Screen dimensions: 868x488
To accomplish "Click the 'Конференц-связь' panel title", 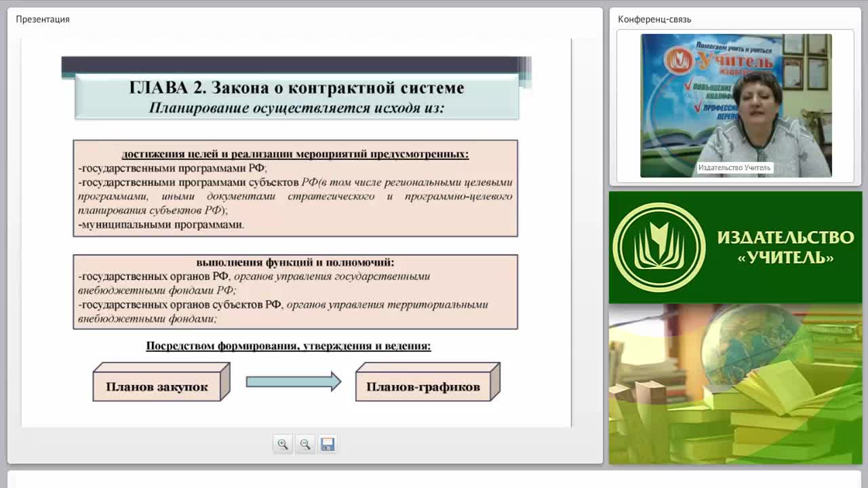I will [x=654, y=19].
